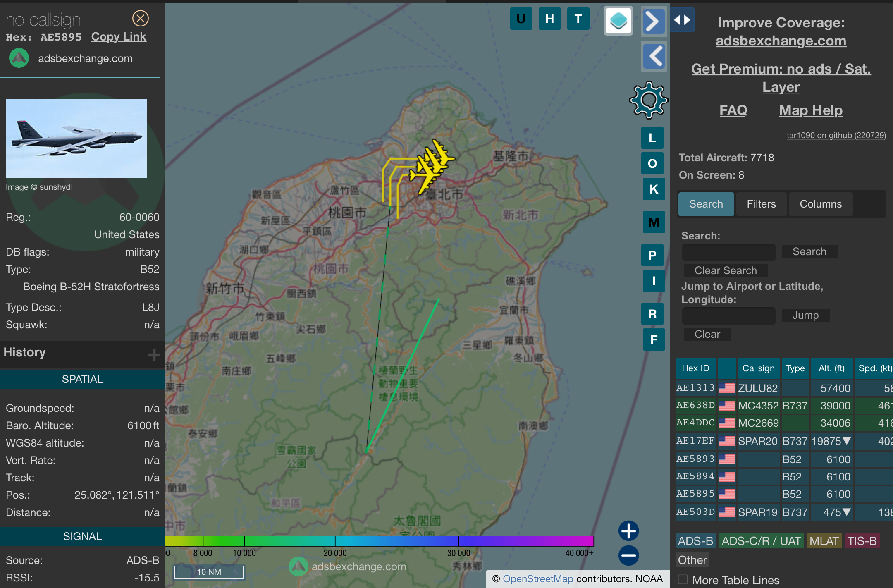
Task: Click the MLAT legend label
Action: [824, 541]
